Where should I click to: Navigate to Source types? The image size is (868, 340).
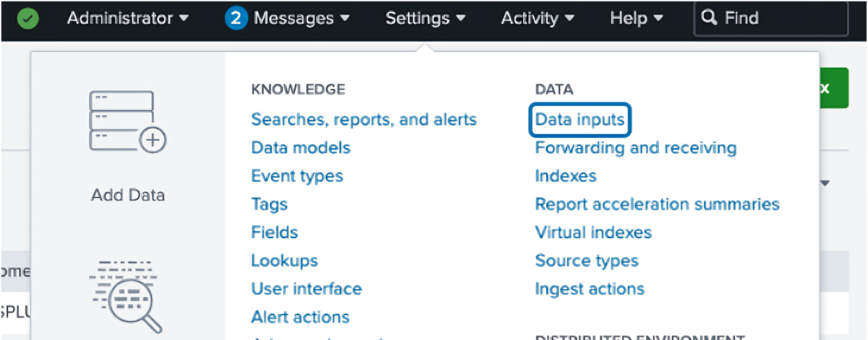(586, 261)
